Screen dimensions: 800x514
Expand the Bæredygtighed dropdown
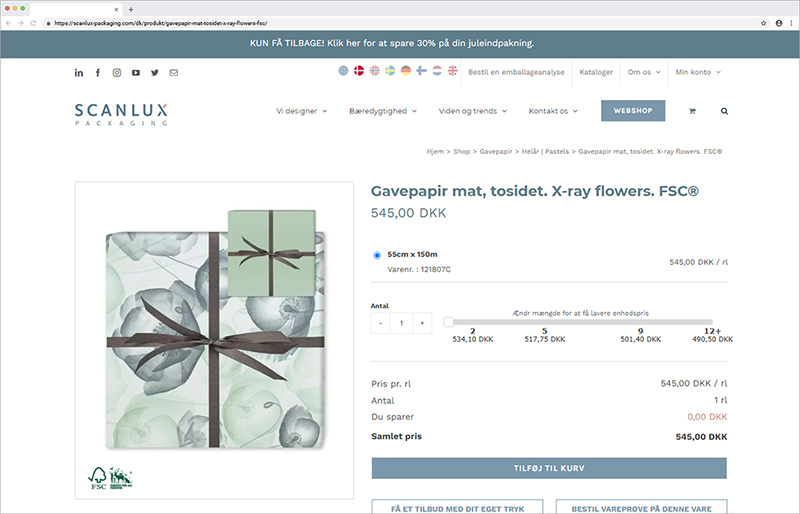383,111
